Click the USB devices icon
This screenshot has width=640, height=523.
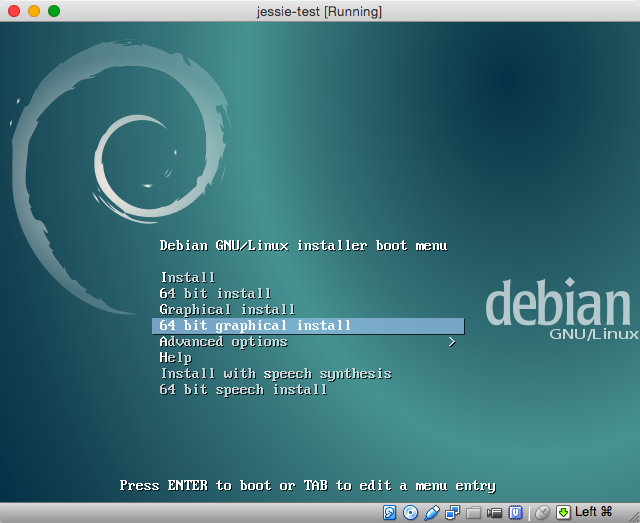[431, 512]
